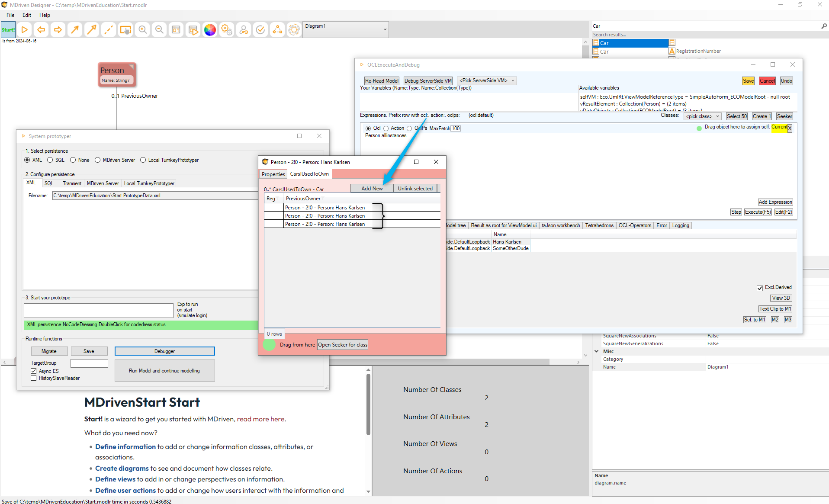Enable the HistorySlaveReader checkbox
This screenshot has height=504, width=829.
click(x=34, y=378)
